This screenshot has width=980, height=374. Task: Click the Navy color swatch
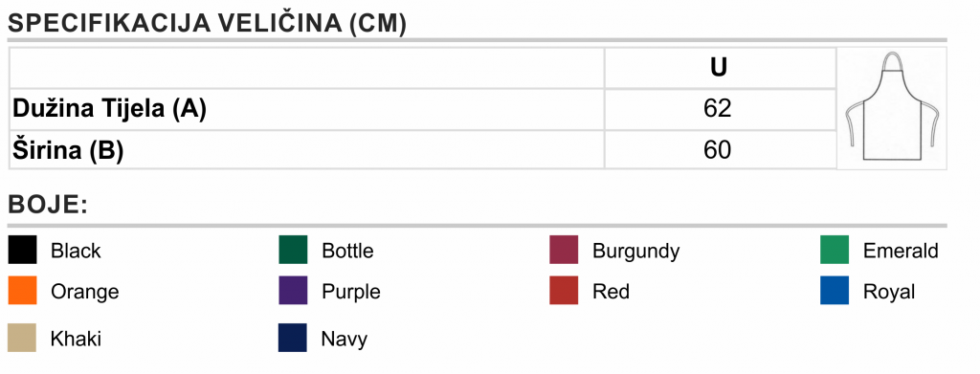(x=293, y=338)
